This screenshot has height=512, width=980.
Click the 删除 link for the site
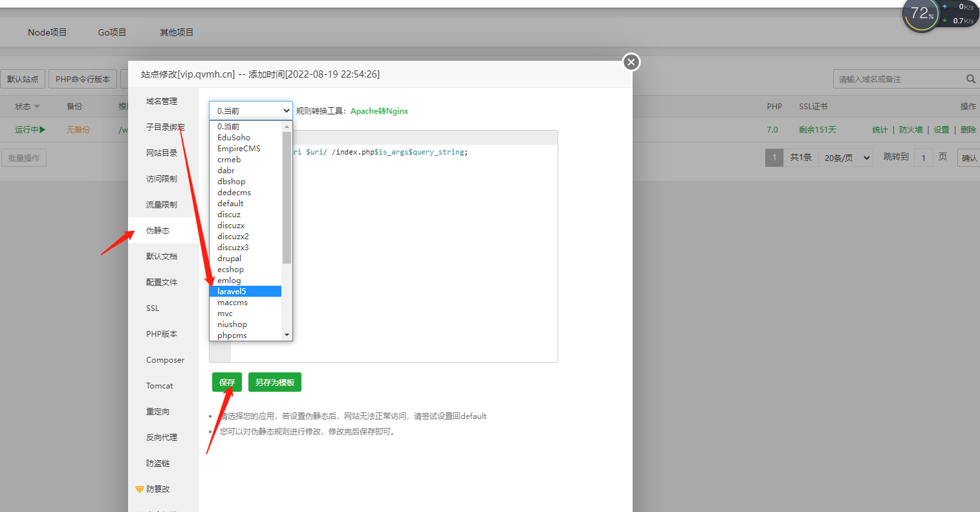point(968,130)
